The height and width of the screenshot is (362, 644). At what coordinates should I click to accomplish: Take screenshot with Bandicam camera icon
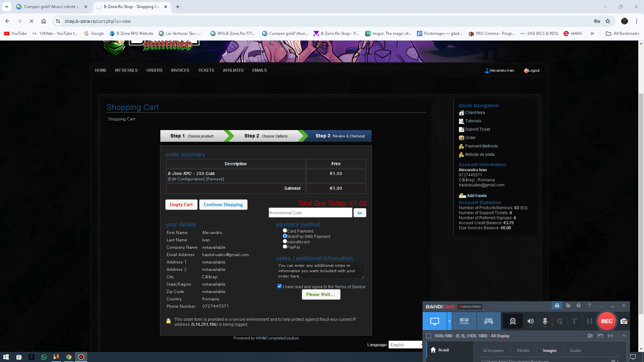point(624,321)
